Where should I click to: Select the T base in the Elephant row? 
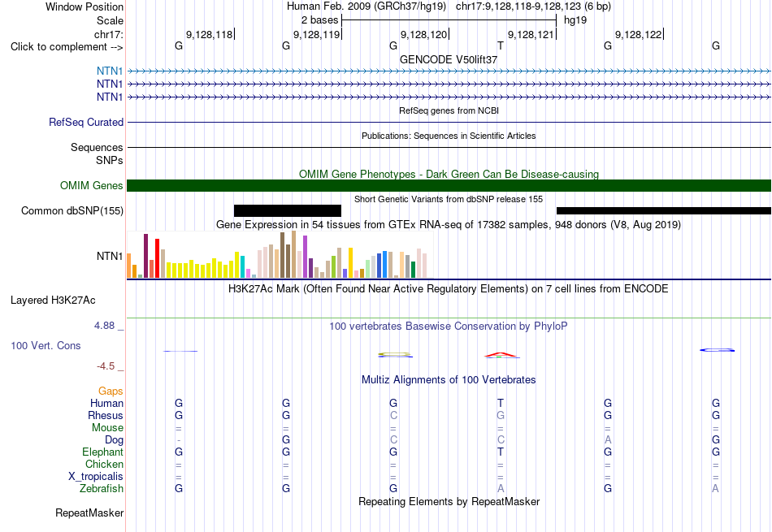501,452
